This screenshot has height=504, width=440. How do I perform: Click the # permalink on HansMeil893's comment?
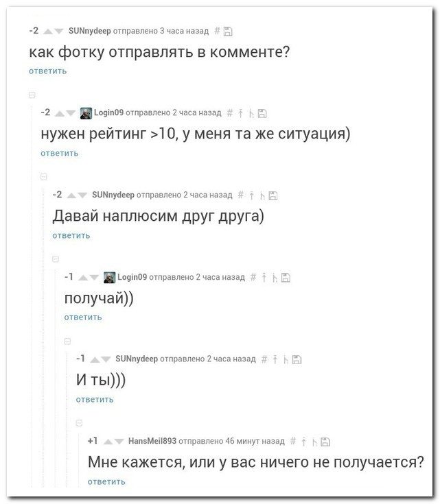[293, 441]
